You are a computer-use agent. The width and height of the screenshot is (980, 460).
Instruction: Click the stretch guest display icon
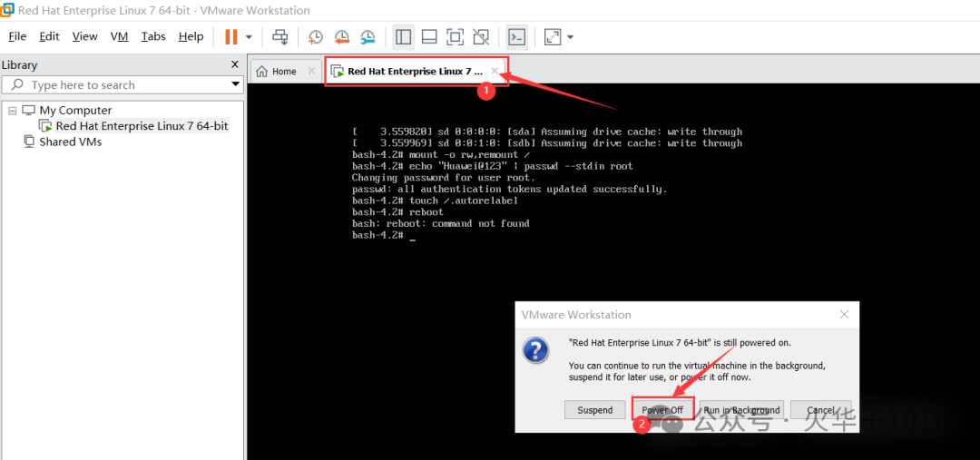[x=553, y=37]
